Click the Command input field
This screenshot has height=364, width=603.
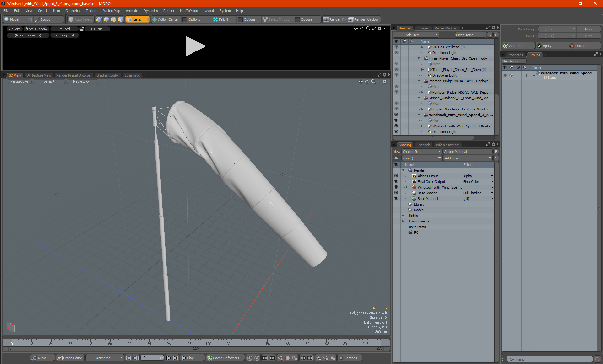(x=550, y=359)
